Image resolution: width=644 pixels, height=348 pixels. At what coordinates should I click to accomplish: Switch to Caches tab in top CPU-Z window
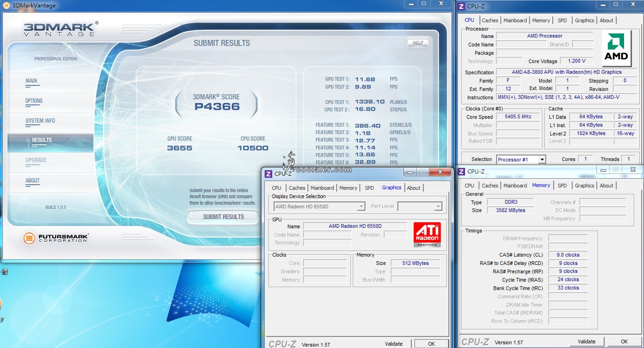point(490,20)
